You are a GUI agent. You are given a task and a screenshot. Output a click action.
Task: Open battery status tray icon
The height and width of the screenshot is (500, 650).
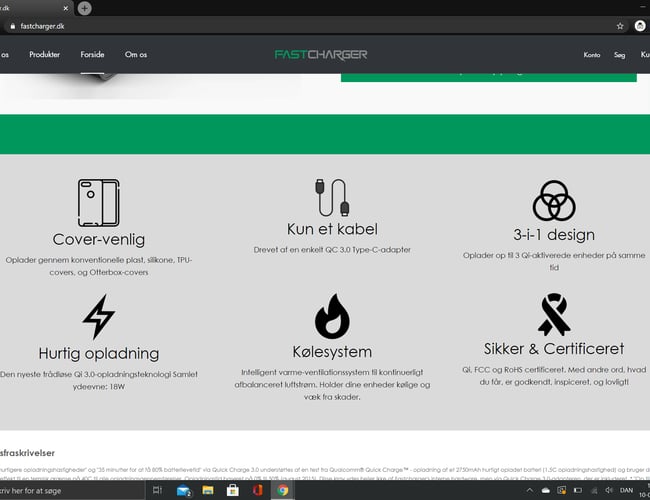(x=577, y=490)
